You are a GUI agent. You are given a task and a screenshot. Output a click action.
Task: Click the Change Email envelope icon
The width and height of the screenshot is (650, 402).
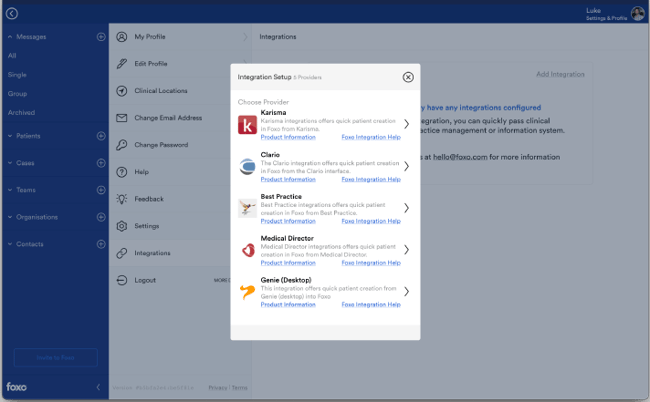pyautogui.click(x=121, y=118)
